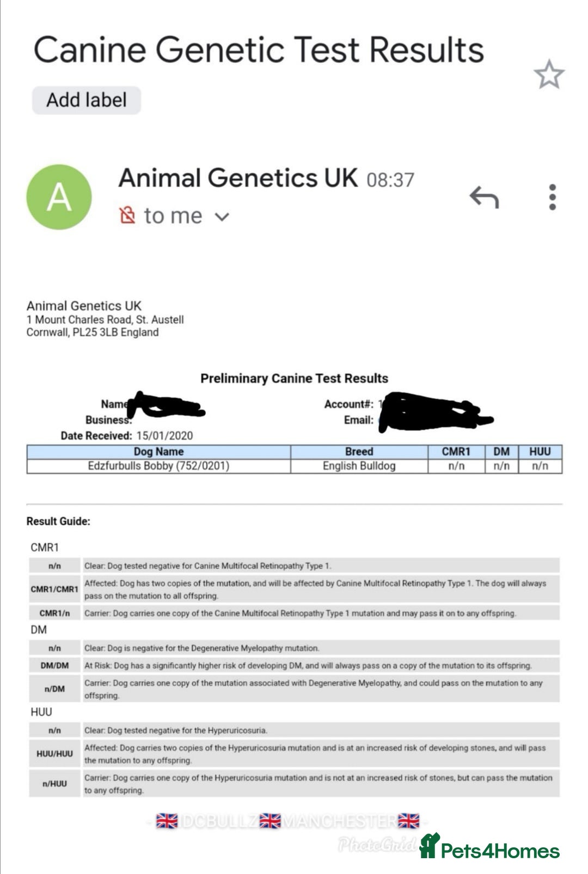Click the English Bulldog breed cell
Viewport: 588px width, 874px height.
pos(359,466)
